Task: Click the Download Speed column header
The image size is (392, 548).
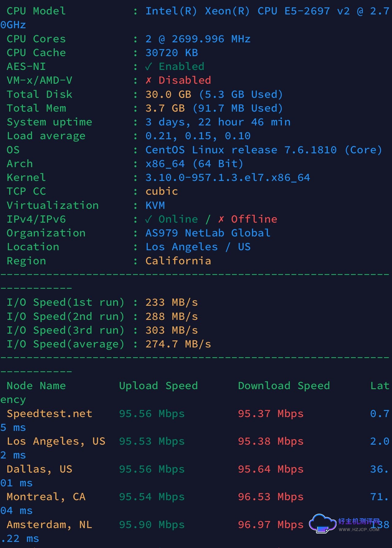Action: pyautogui.click(x=284, y=386)
